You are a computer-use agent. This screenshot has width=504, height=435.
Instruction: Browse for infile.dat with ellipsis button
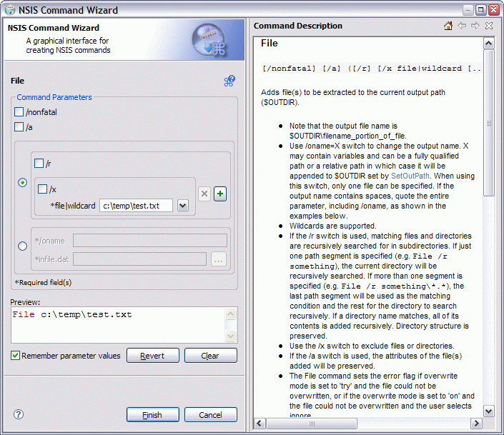click(x=219, y=259)
